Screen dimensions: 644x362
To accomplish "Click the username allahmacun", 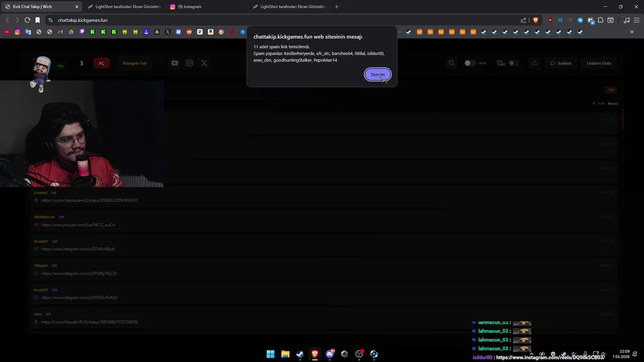I will (44, 217).
